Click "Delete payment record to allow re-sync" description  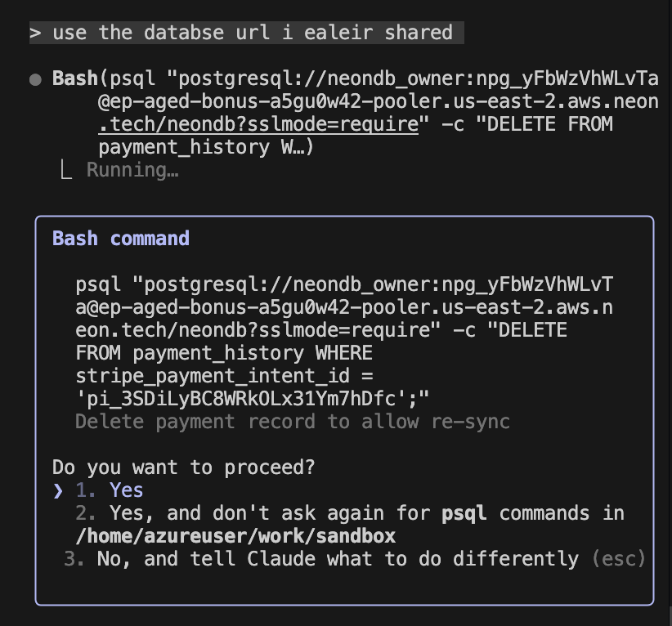(x=292, y=422)
